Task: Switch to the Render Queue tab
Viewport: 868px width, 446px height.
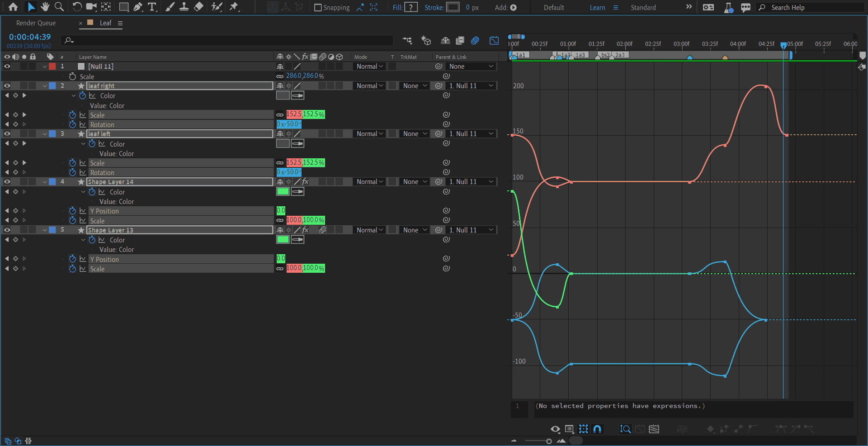Action: pos(36,23)
